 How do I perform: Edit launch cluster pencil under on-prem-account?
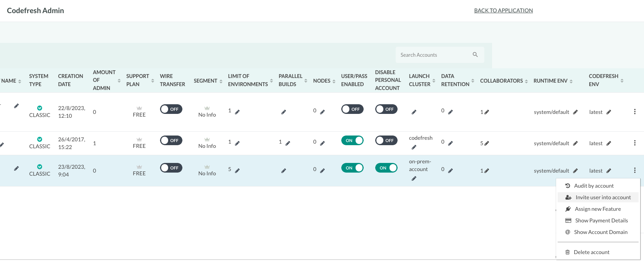click(414, 178)
